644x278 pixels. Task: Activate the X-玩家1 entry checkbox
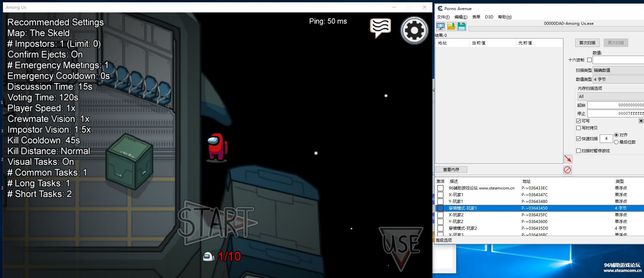440,195
